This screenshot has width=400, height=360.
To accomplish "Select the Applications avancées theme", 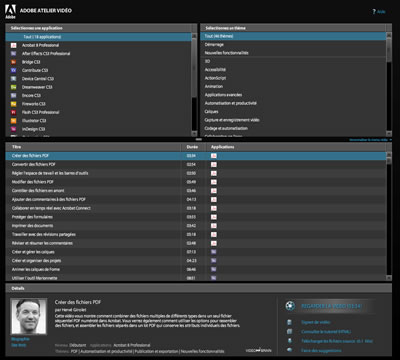I will (x=293, y=95).
